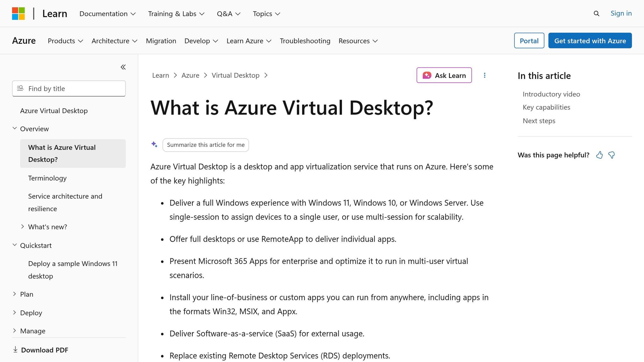Open the Training & Labs dropdown

[x=176, y=14]
